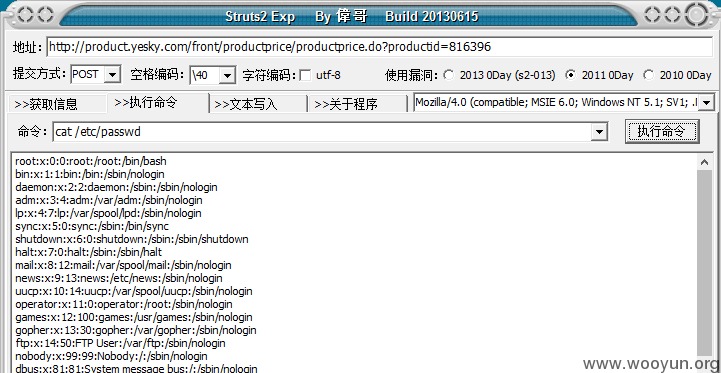Image resolution: width=721 pixels, height=373 pixels.
Task: Click the root:x:0:0 output line
Action: [x=91, y=161]
